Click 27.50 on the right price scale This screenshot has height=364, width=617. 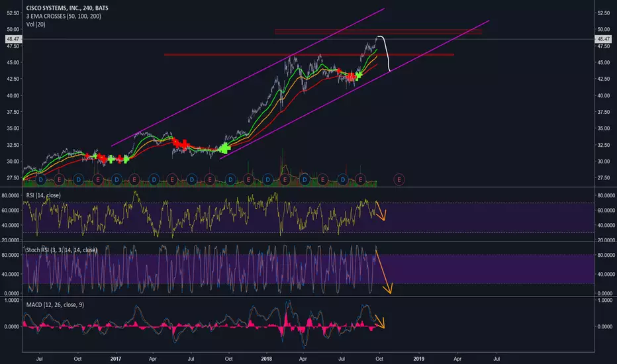603,178
